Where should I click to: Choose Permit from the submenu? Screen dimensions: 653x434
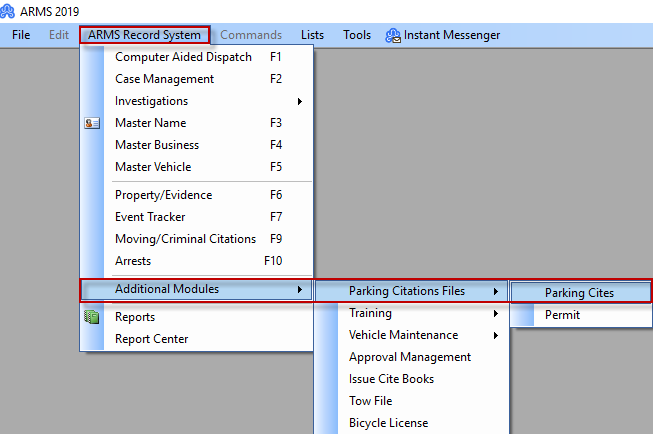pyautogui.click(x=580, y=315)
